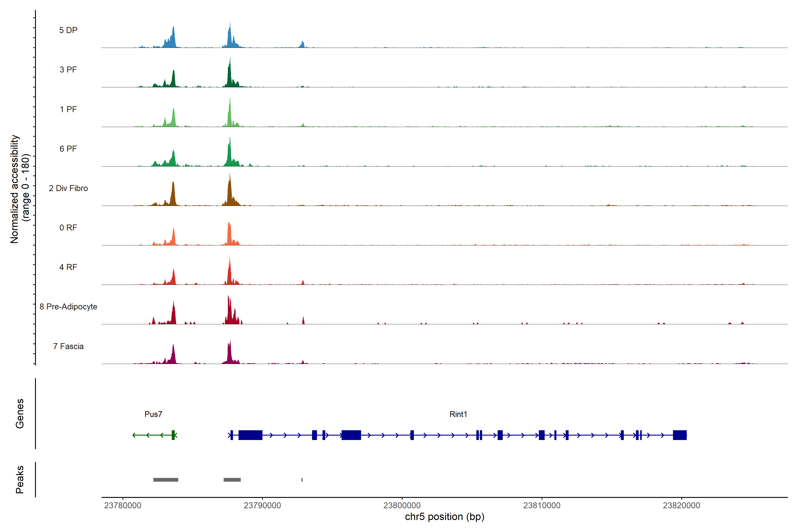
Task: Click the Pus7 gene name
Action: pyautogui.click(x=153, y=414)
